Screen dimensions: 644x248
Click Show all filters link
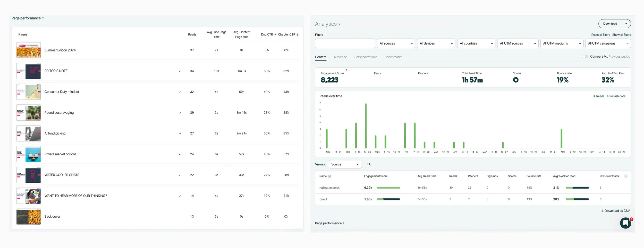(621, 35)
